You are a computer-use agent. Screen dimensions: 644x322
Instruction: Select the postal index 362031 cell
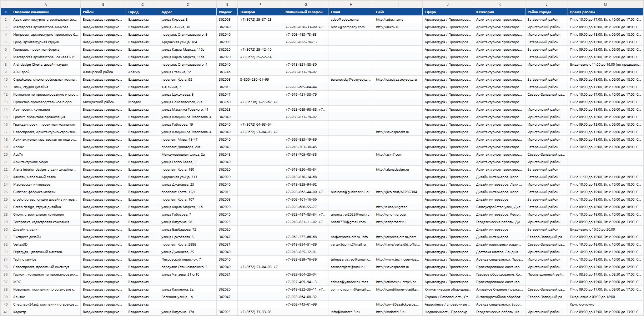coord(227,245)
